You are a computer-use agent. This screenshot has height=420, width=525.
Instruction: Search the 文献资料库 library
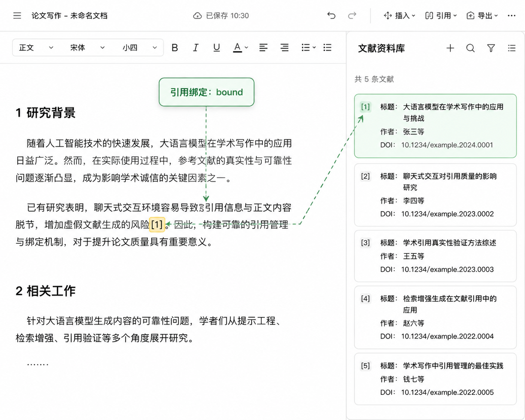(470, 48)
